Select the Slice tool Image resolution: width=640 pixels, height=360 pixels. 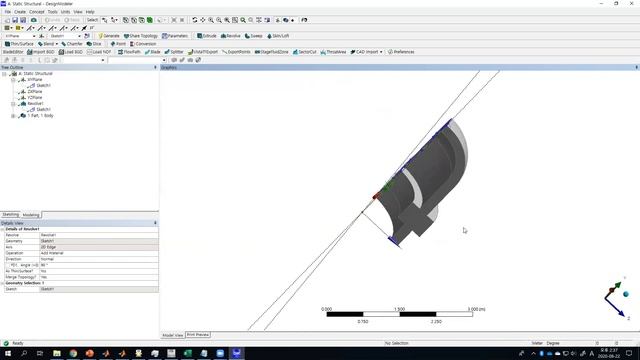94,44
